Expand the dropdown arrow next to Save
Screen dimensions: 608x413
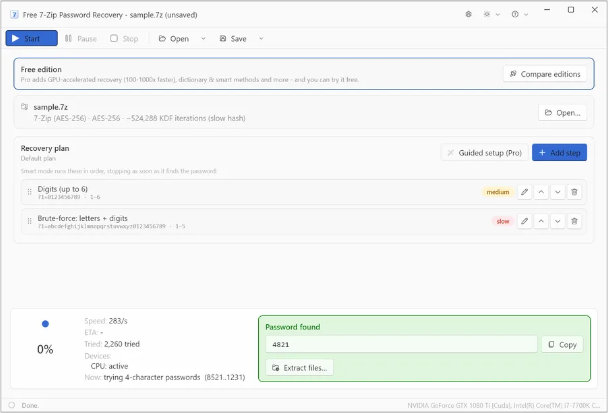click(261, 38)
